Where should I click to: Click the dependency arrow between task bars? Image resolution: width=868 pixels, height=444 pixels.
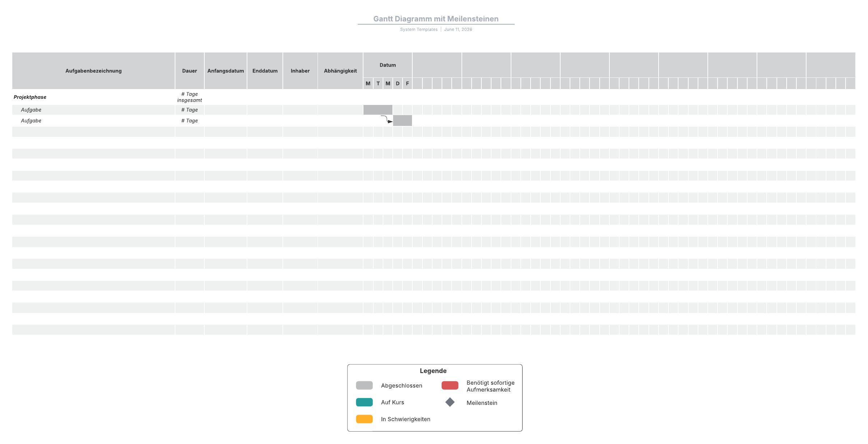point(387,119)
